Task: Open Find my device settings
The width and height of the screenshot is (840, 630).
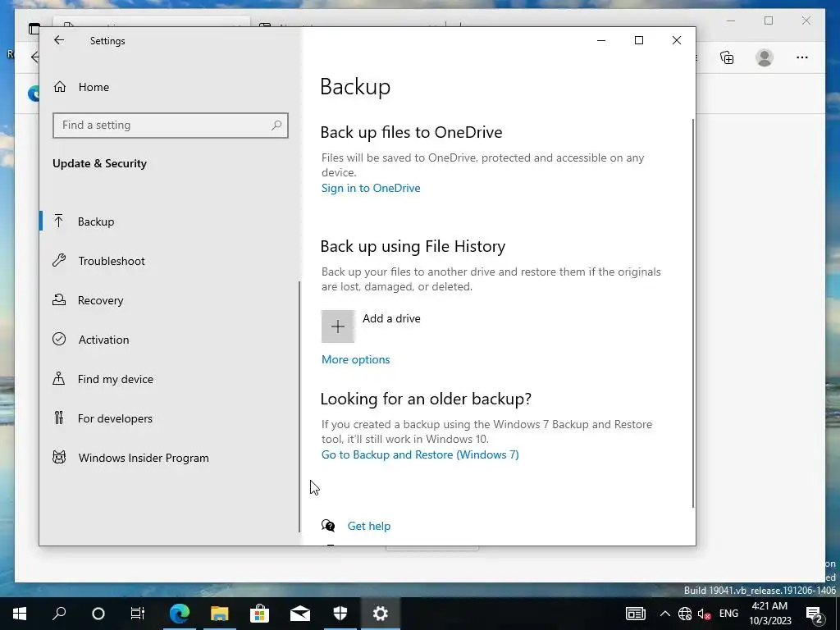Action: coord(170,379)
